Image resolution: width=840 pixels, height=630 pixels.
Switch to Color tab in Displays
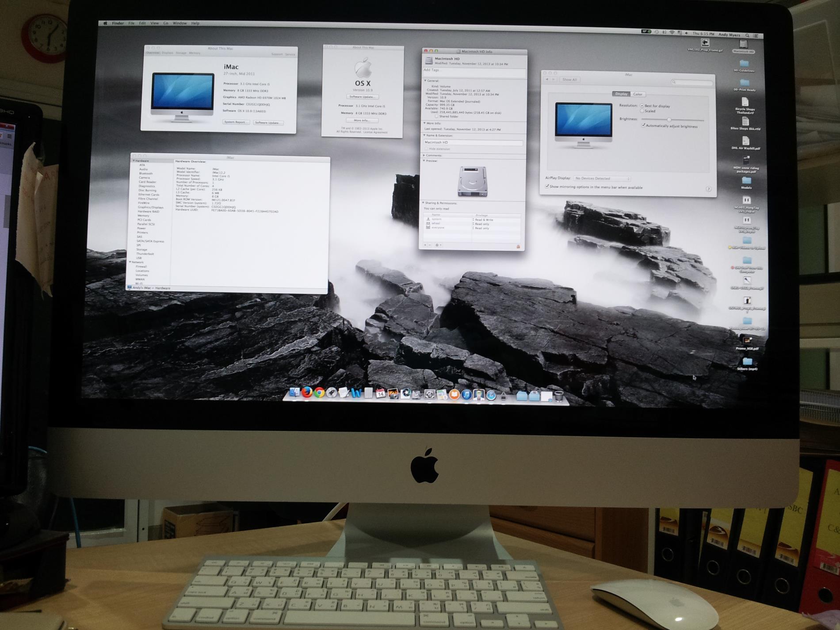pyautogui.click(x=638, y=94)
